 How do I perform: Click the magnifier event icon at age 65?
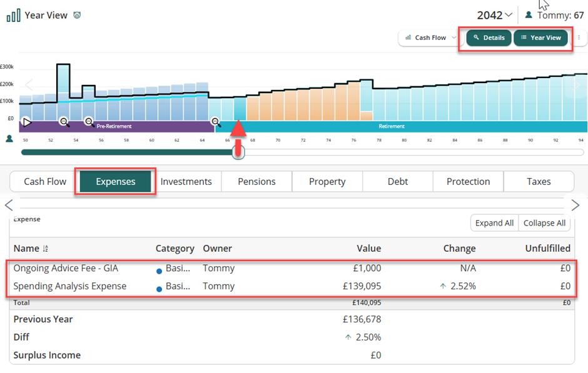216,122
